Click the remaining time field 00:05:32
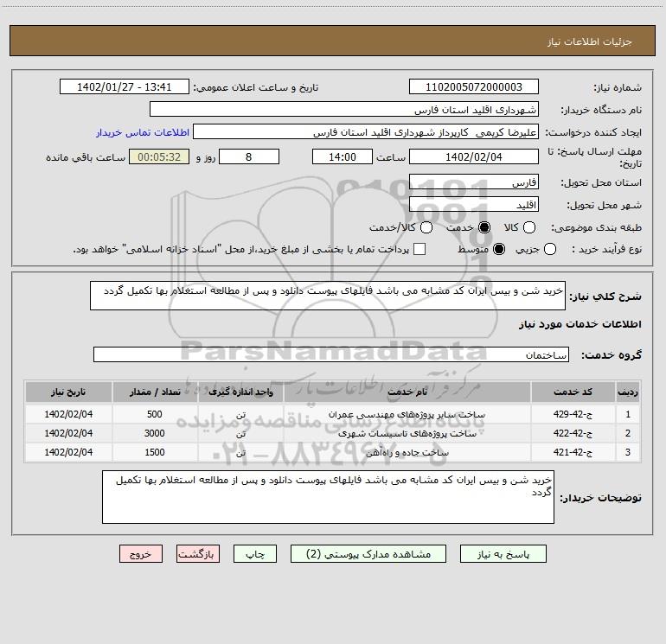The width and height of the screenshot is (666, 644). 159,156
